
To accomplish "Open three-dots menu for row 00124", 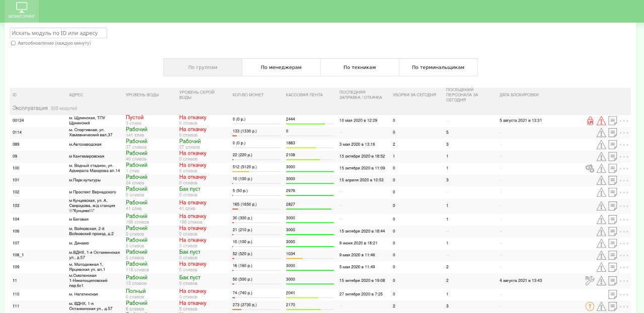I will point(624,121).
